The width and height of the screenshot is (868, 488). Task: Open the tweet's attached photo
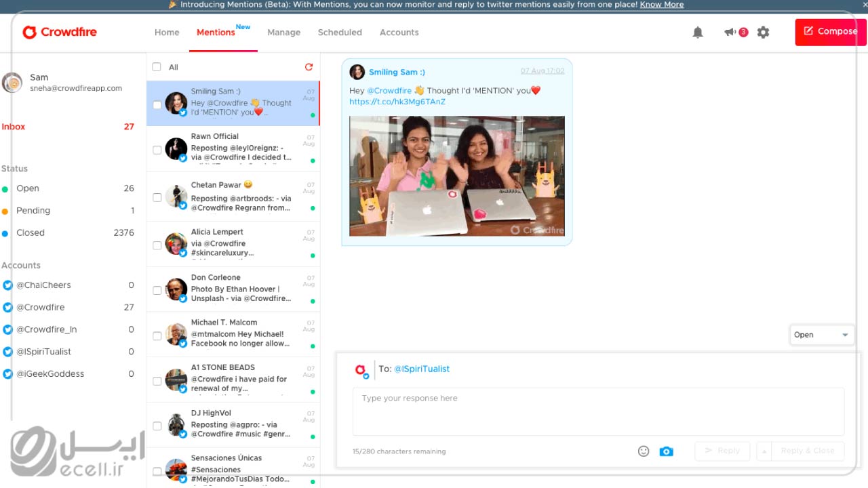(457, 176)
